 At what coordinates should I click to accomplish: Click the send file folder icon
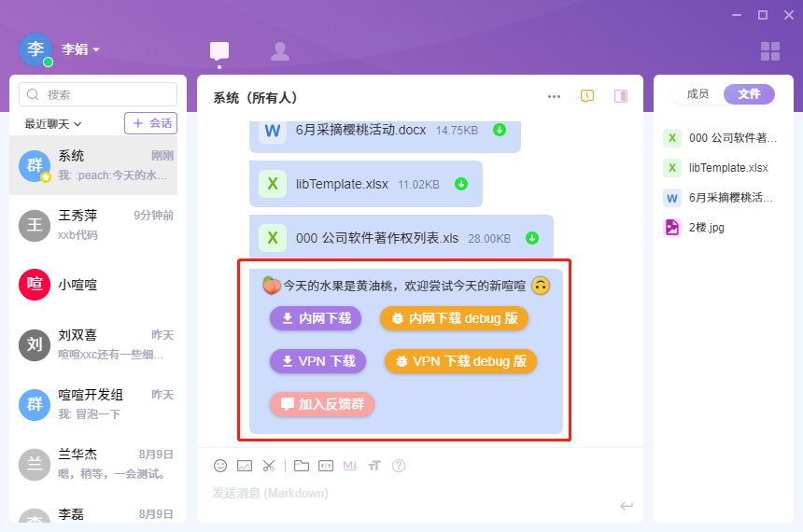pos(301,465)
